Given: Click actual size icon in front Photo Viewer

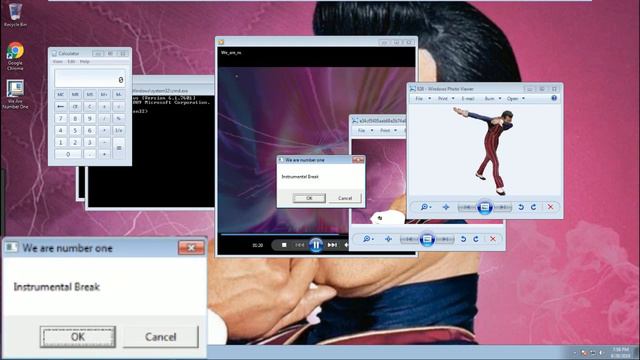Looking at the screenshot, I should click(x=446, y=207).
